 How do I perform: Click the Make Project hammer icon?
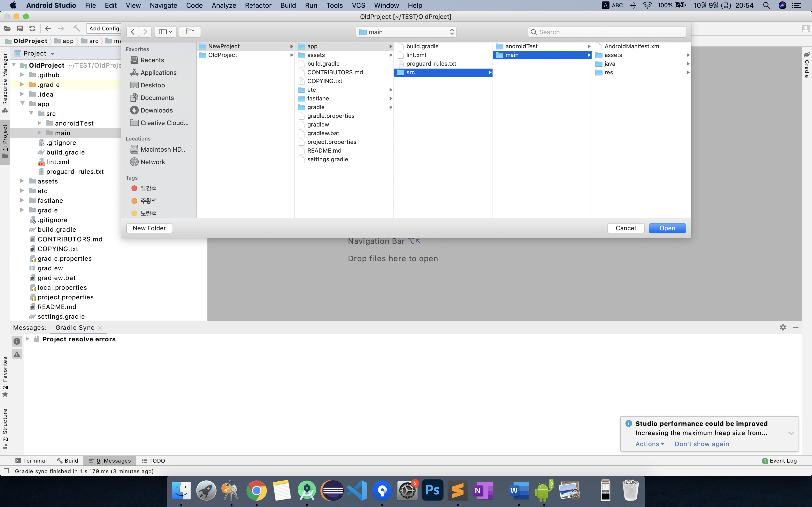point(77,28)
